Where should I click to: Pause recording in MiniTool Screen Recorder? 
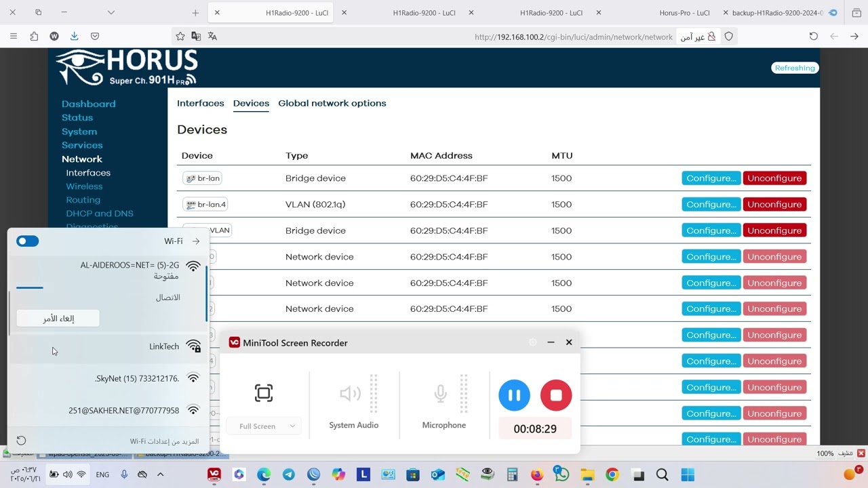pyautogui.click(x=514, y=394)
